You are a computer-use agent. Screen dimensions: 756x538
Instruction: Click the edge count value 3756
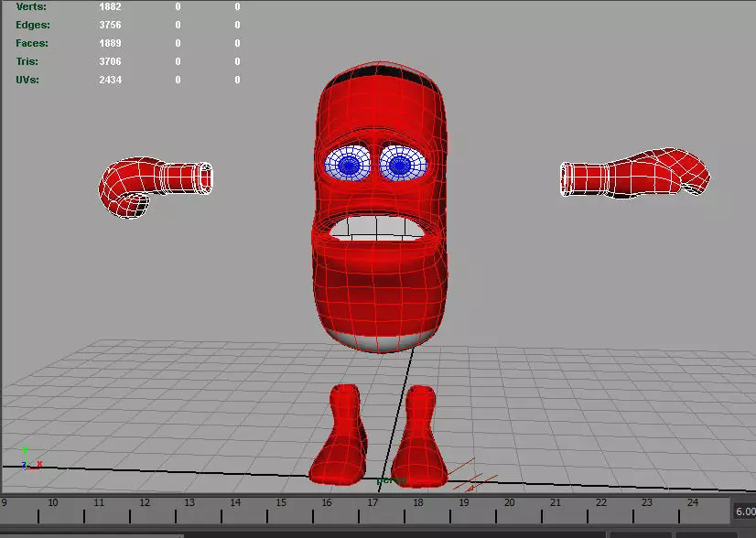110,25
